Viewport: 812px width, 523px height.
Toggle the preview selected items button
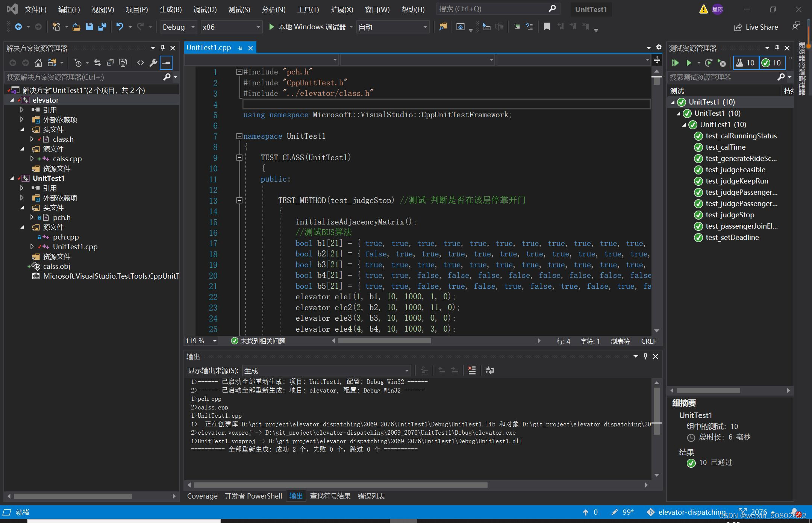166,63
